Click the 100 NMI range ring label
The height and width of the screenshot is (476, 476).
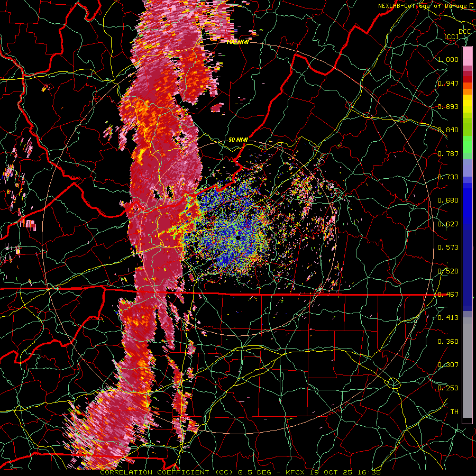click(237, 42)
